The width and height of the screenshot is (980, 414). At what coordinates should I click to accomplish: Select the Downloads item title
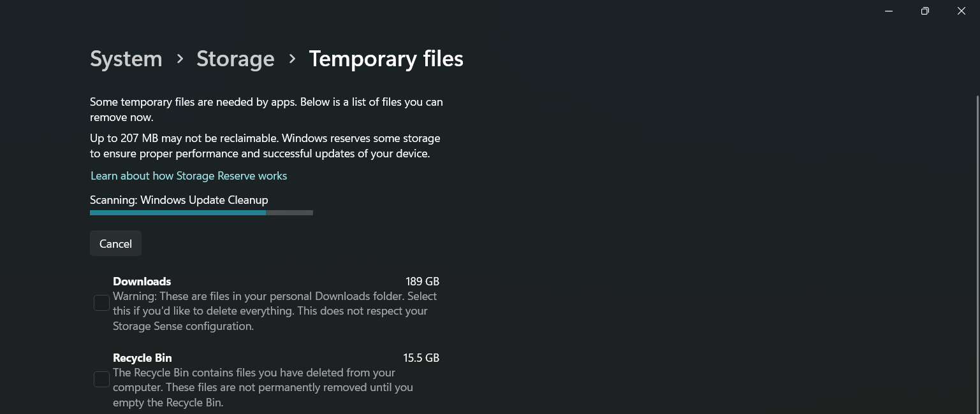coord(142,281)
